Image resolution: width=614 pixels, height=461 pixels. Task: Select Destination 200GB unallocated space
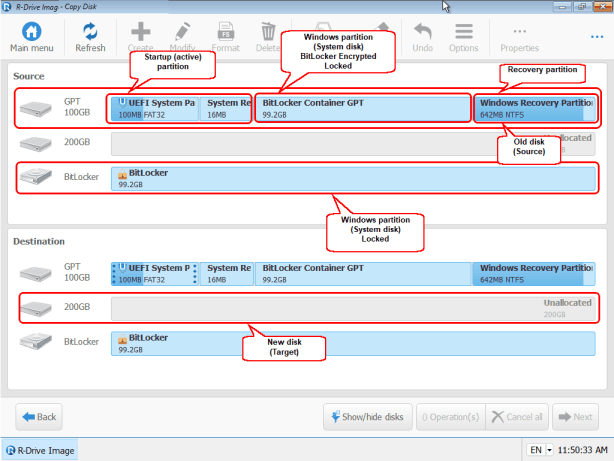[355, 308]
